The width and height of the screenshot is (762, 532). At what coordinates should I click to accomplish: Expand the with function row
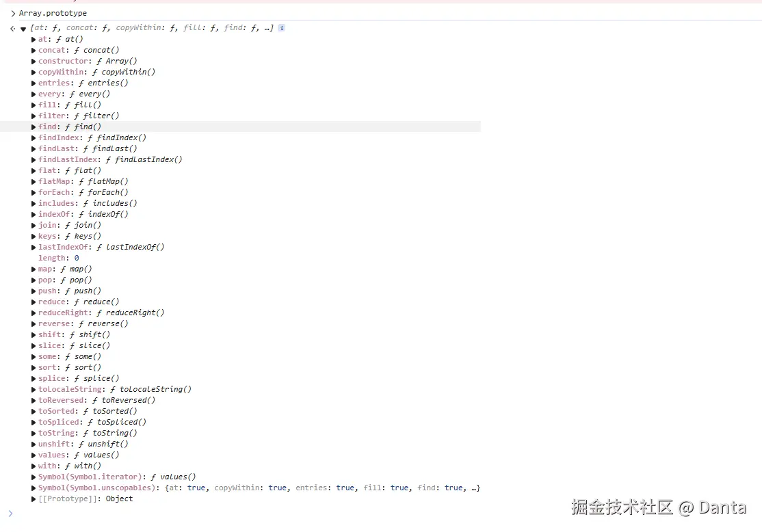(34, 466)
